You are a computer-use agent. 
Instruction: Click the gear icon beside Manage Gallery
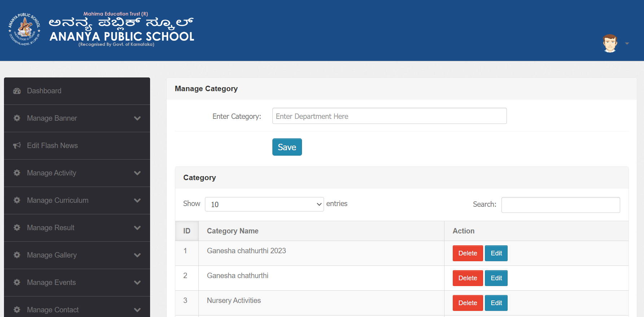point(17,255)
